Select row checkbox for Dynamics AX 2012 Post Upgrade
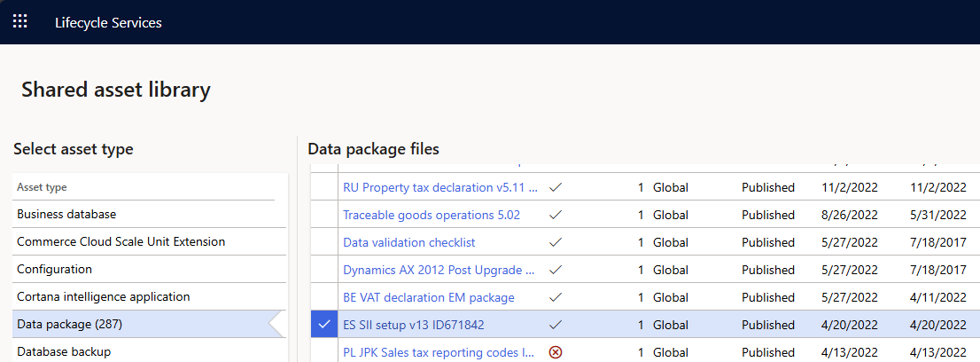The width and height of the screenshot is (980, 362). click(323, 270)
